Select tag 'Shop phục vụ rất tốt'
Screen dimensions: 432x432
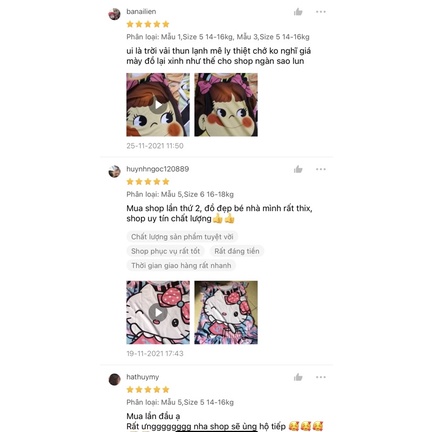click(x=166, y=251)
